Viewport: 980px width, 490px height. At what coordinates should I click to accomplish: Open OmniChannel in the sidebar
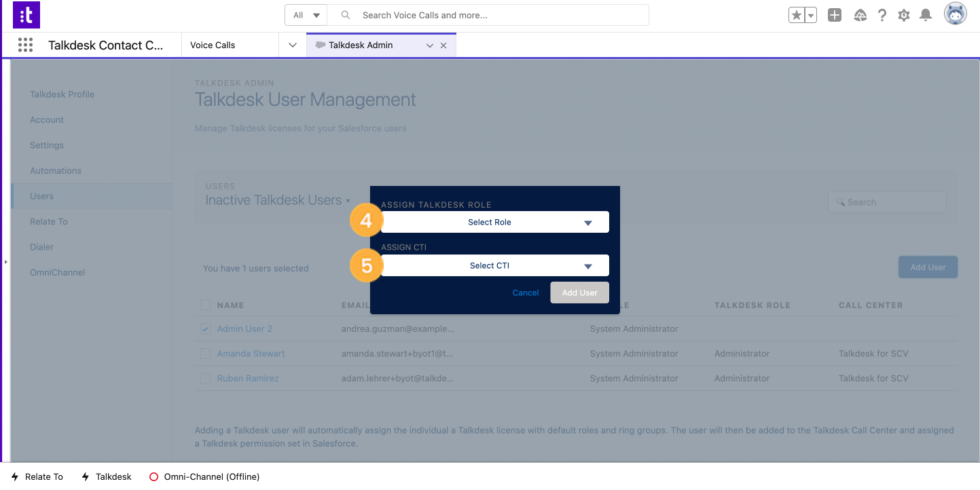click(58, 272)
